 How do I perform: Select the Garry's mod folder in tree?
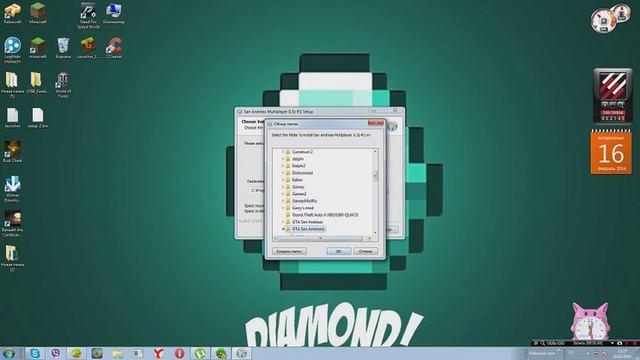[x=303, y=208]
